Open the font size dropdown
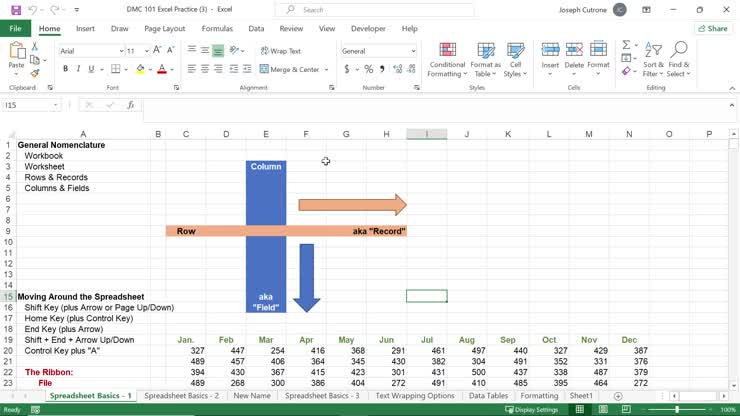Screen dimensions: 740x416 click(146, 51)
